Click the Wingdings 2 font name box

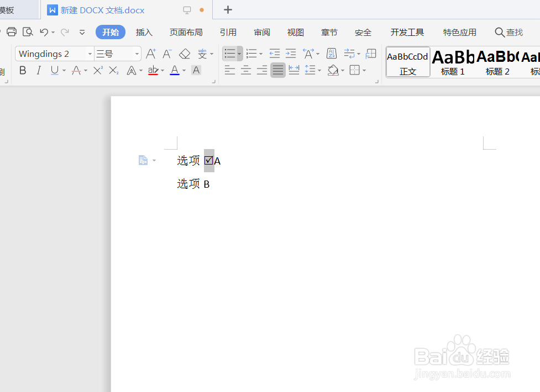[51, 54]
